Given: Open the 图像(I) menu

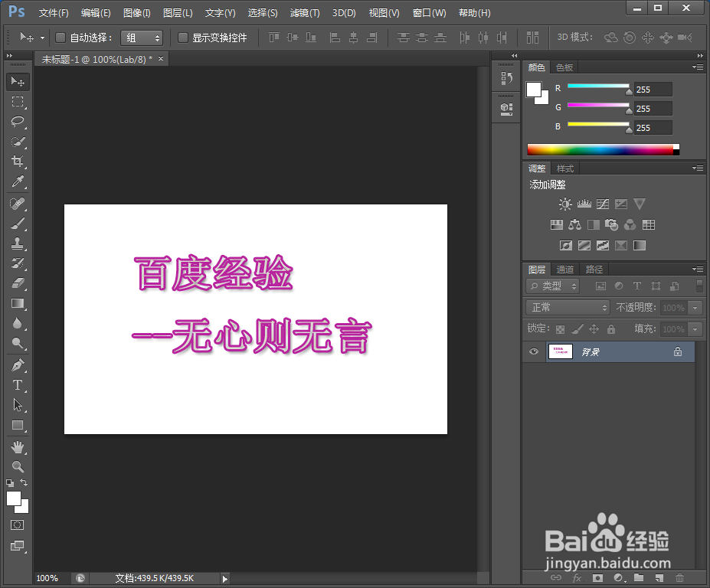Looking at the screenshot, I should 137,13.
